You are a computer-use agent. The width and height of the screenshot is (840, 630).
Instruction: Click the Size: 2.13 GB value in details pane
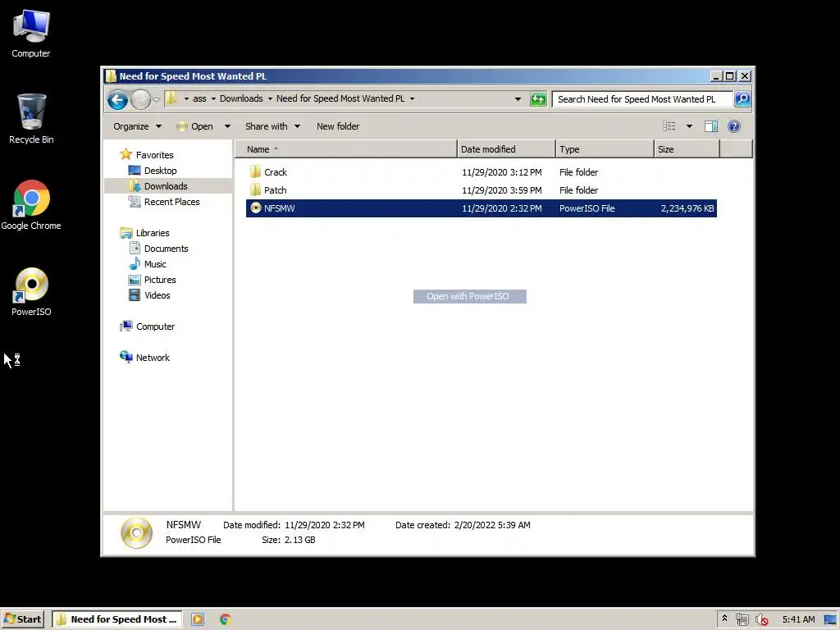coord(299,540)
